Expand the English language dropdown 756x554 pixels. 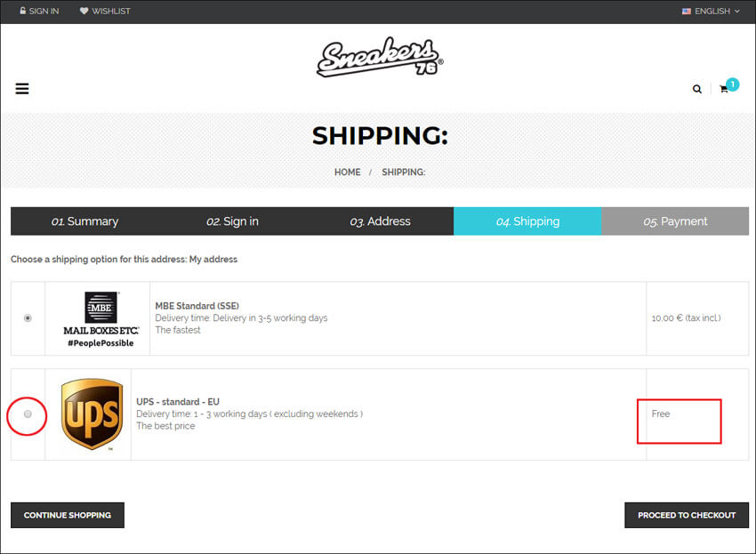[712, 11]
